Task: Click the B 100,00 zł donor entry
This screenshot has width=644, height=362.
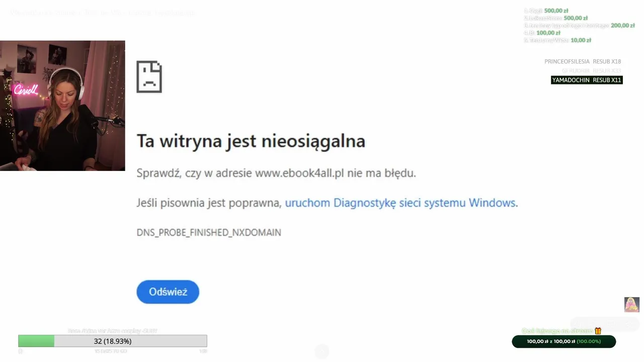Action: tap(542, 33)
